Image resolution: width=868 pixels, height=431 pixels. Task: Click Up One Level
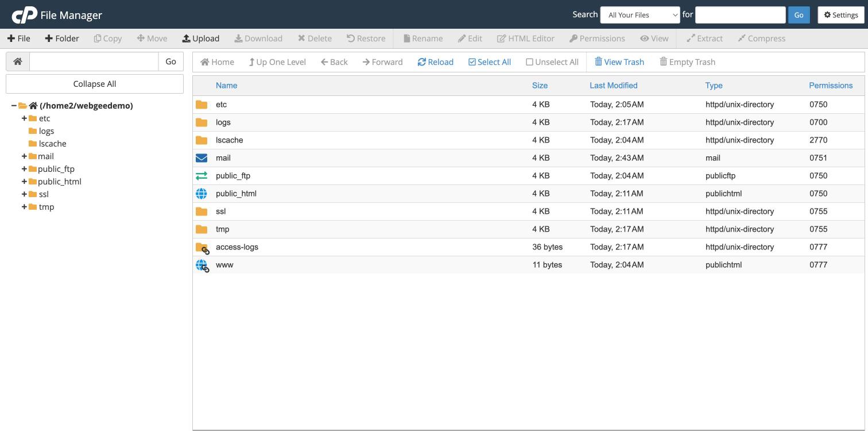[x=277, y=62]
